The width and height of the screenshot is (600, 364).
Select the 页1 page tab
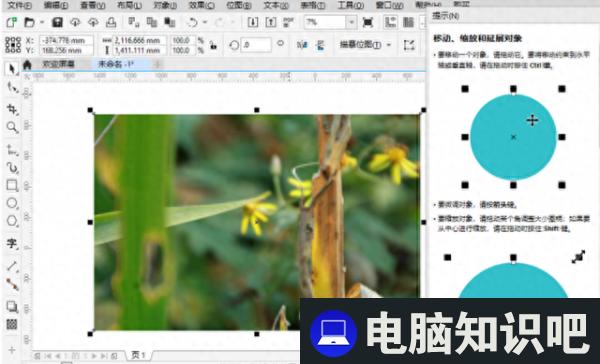pyautogui.click(x=138, y=355)
